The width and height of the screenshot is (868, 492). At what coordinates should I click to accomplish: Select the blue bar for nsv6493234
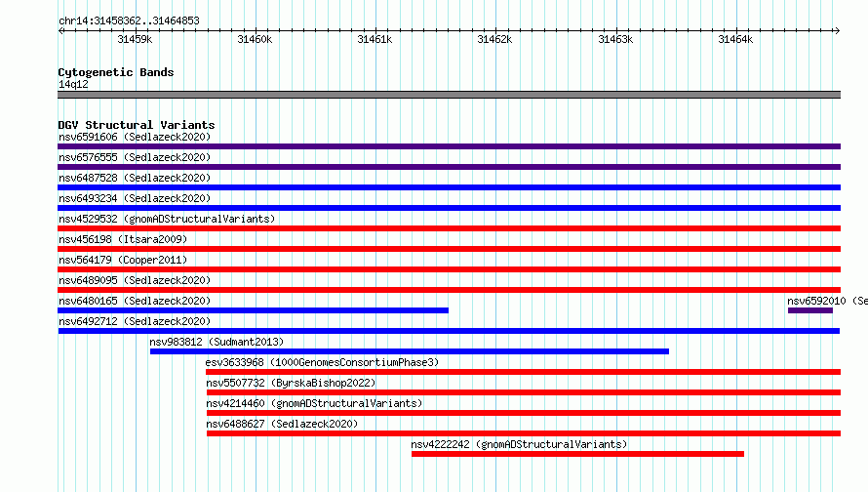[x=449, y=208]
